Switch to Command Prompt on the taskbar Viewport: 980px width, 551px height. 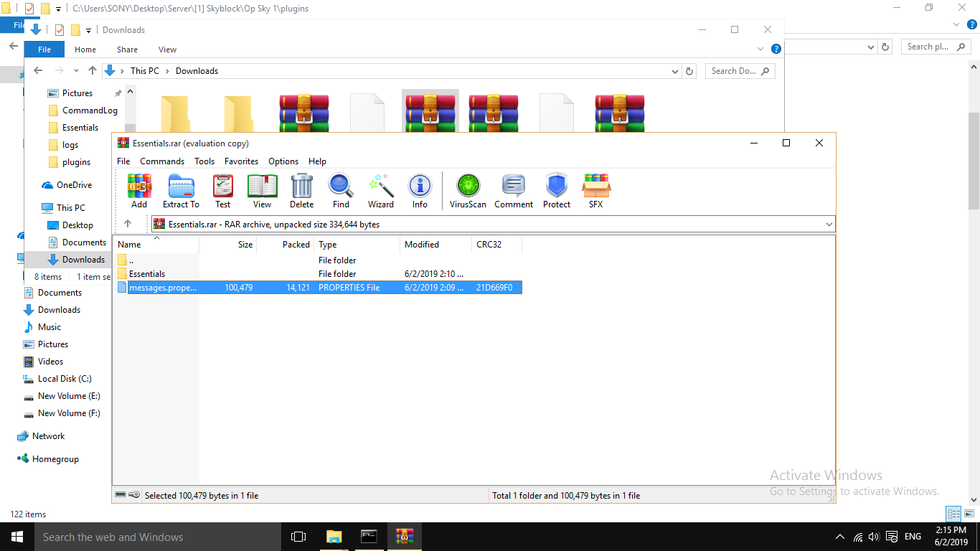[369, 537]
